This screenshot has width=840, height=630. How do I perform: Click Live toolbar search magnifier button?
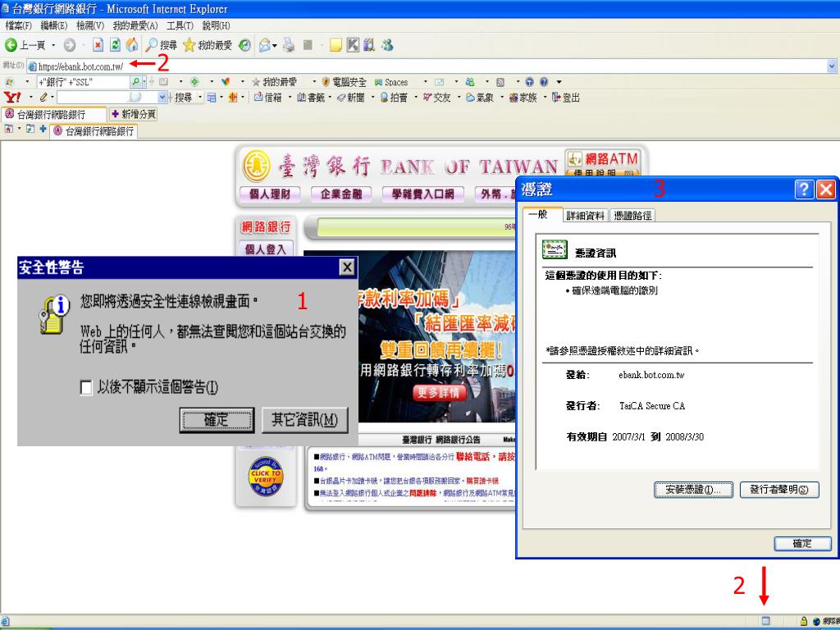135,82
